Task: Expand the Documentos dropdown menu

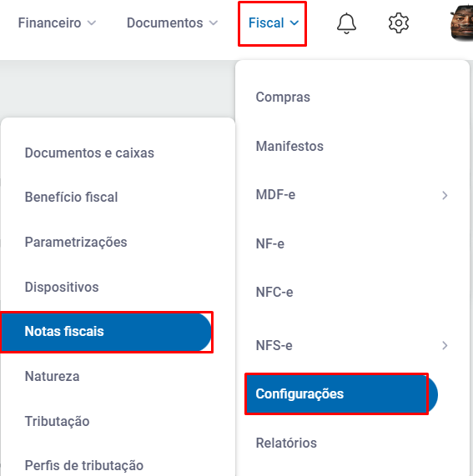Action: pyautogui.click(x=172, y=23)
